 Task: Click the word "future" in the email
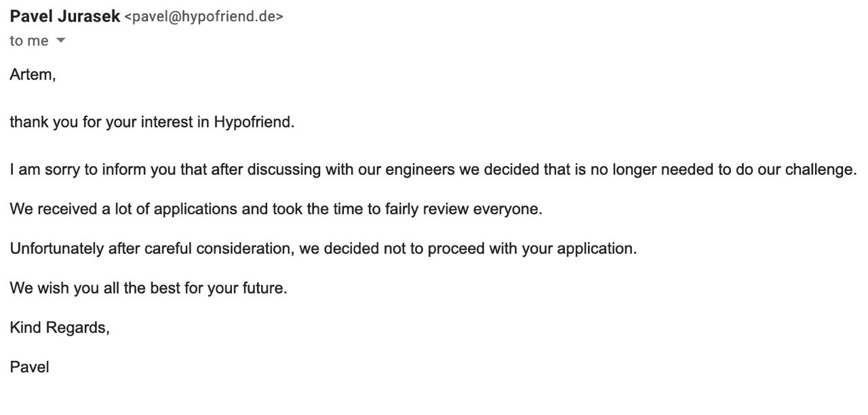[x=263, y=288]
